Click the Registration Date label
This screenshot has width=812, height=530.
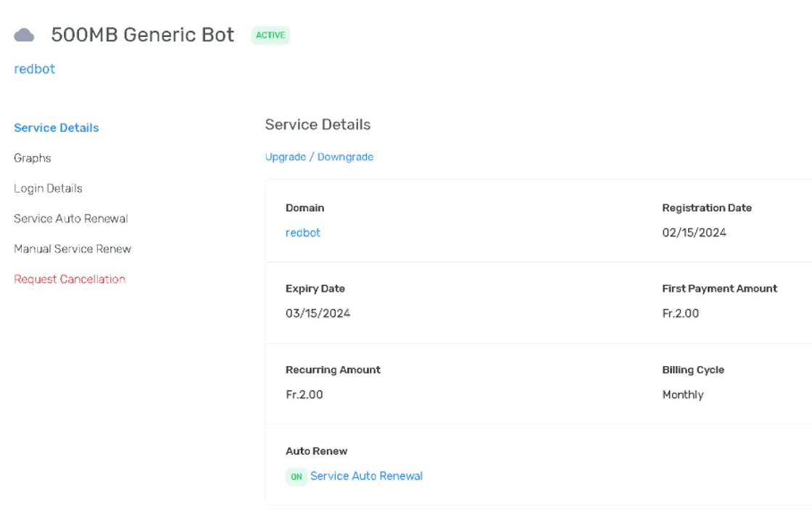[x=707, y=208]
